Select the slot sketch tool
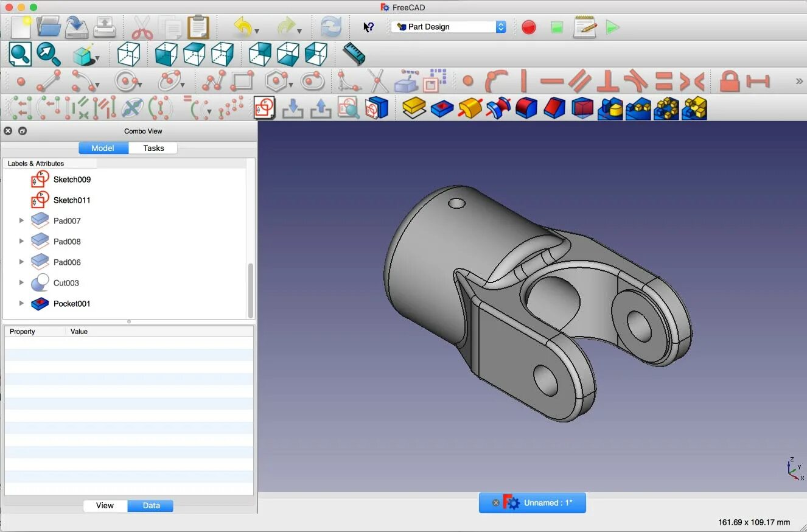This screenshot has width=807, height=532. [313, 81]
